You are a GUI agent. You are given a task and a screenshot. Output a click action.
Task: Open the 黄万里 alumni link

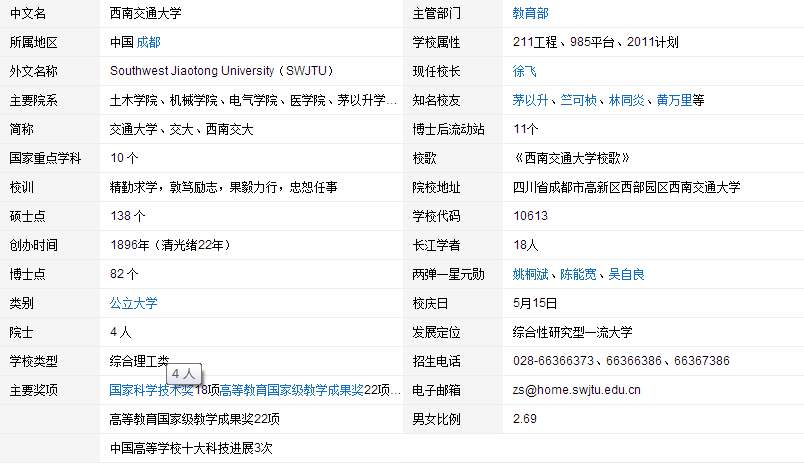674,100
